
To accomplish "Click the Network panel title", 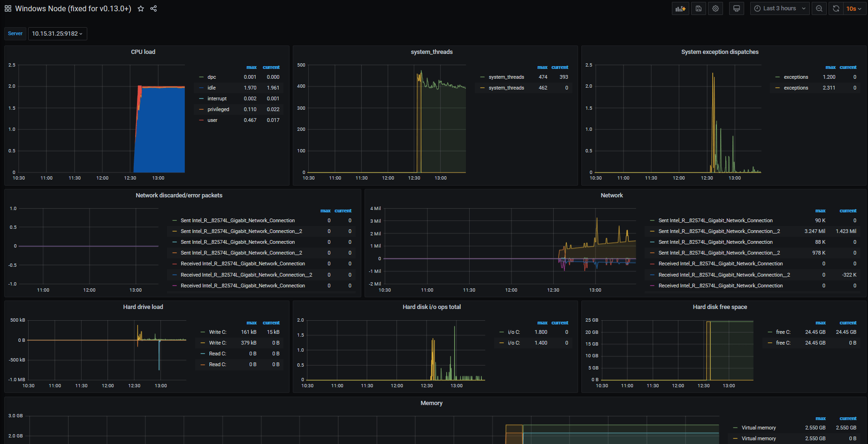I will tap(612, 195).
